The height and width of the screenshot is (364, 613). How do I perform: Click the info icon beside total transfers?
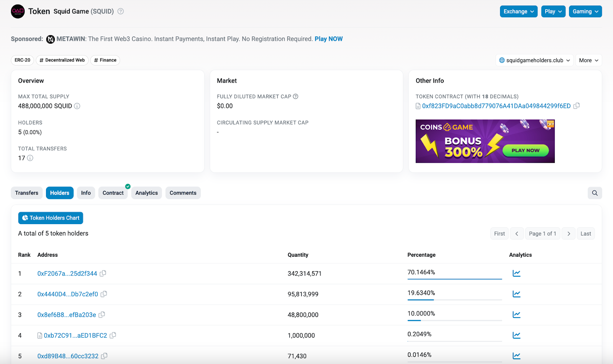30,158
